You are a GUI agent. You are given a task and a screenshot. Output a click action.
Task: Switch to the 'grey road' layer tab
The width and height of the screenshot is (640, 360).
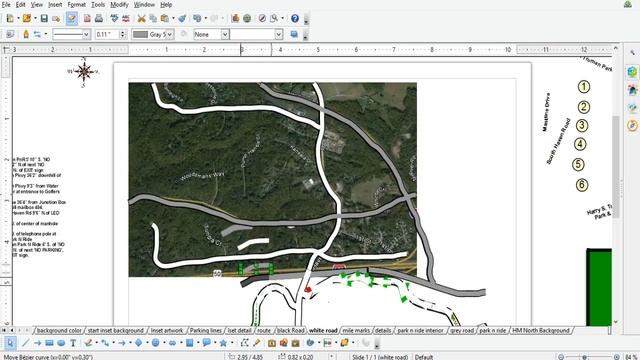pyautogui.click(x=462, y=330)
